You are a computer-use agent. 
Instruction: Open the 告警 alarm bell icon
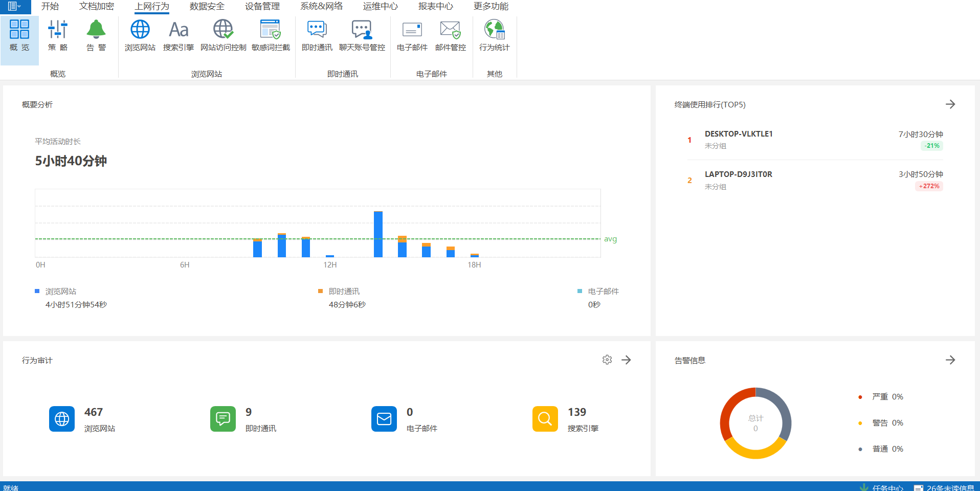(96, 36)
